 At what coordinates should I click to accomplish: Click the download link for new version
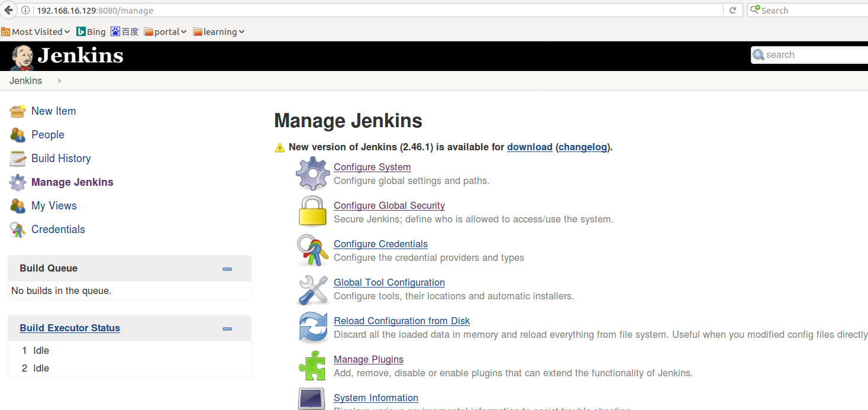coord(530,147)
